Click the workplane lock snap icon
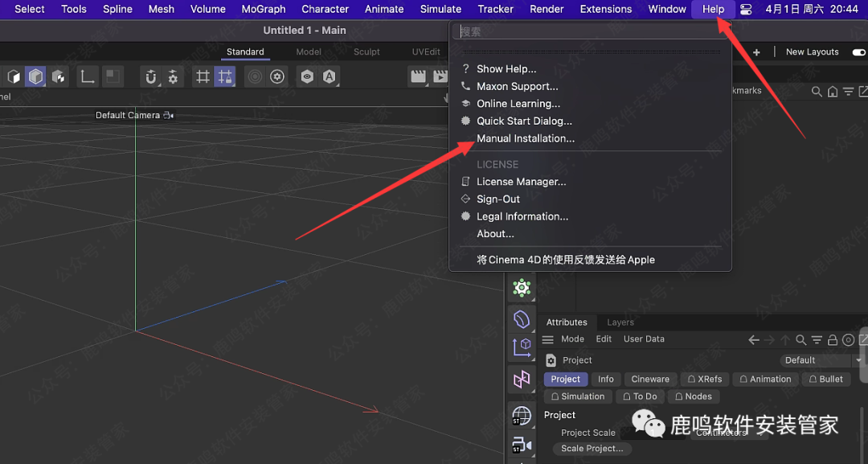868x464 pixels. click(x=225, y=77)
